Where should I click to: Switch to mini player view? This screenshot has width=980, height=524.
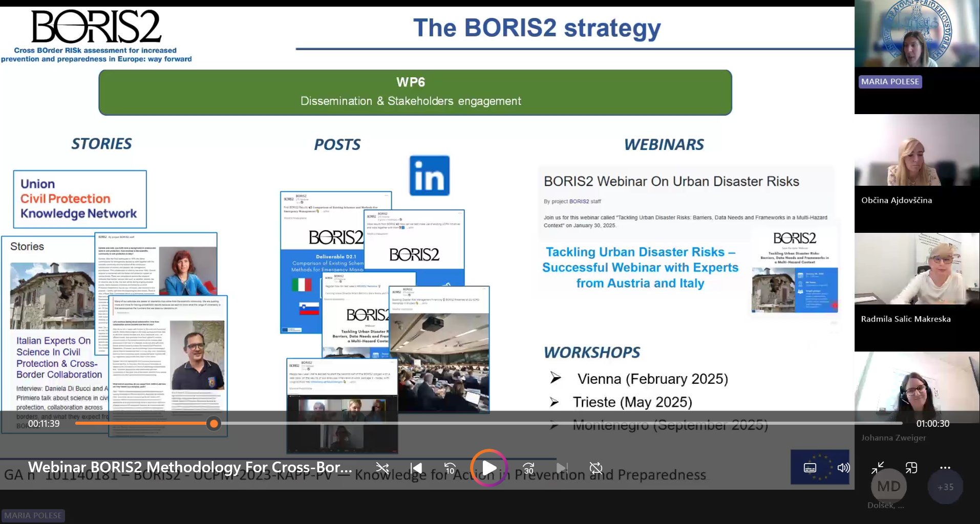911,468
